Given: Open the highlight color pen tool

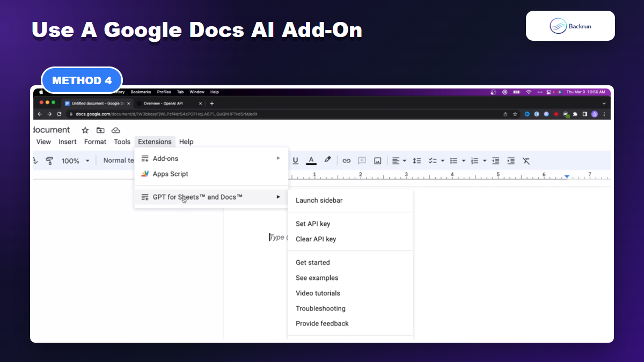Looking at the screenshot, I should [x=328, y=160].
